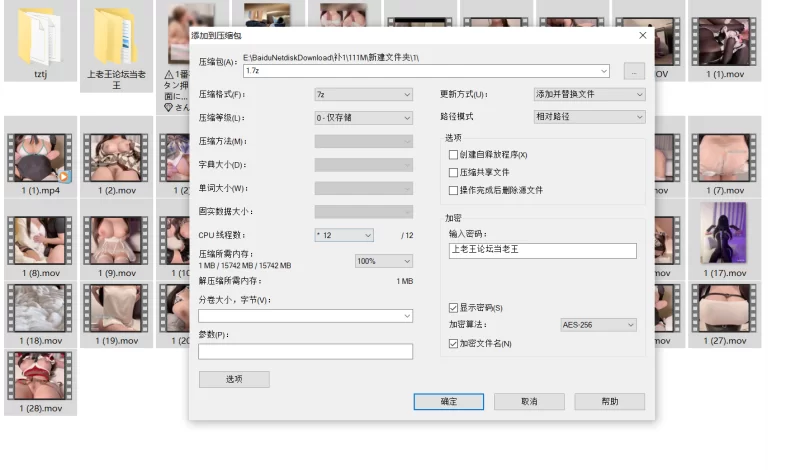800x470 pixels.
Task: Click the browse ... button beside archive path
Action: pos(634,71)
